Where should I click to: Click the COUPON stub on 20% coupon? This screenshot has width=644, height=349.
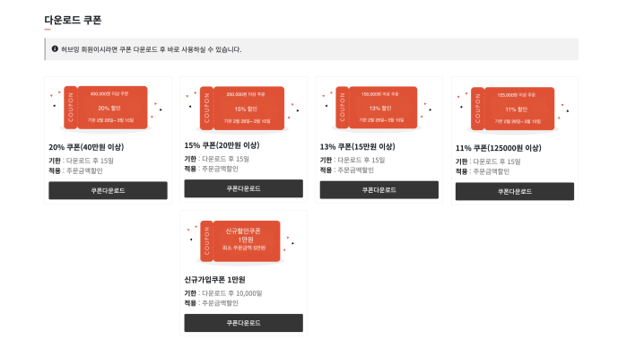[x=71, y=108]
